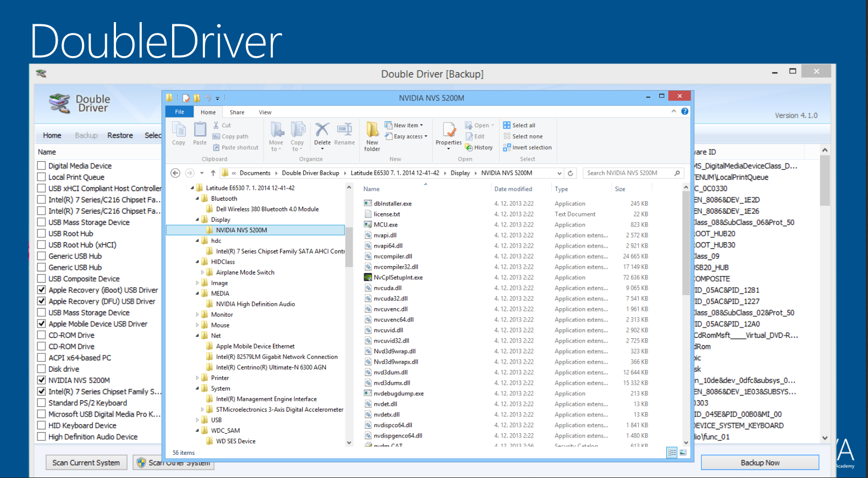This screenshot has height=478, width=868.
Task: Expand the Image tree node
Action: (x=197, y=283)
